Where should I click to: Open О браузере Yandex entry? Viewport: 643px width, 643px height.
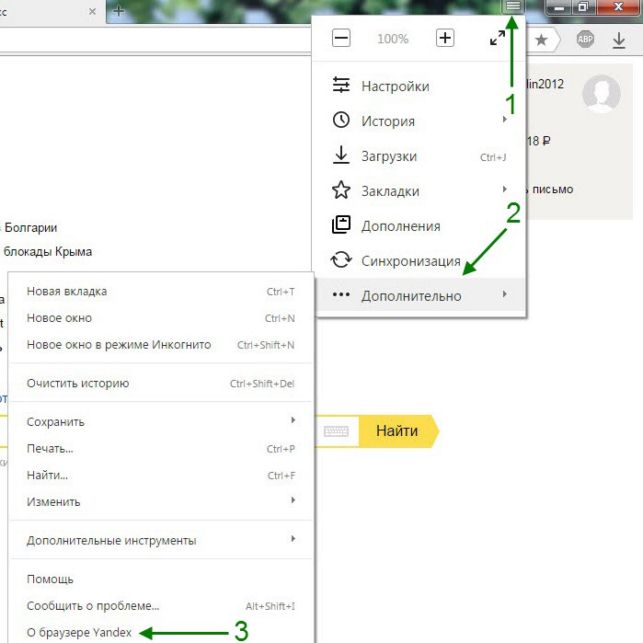click(x=161, y=632)
